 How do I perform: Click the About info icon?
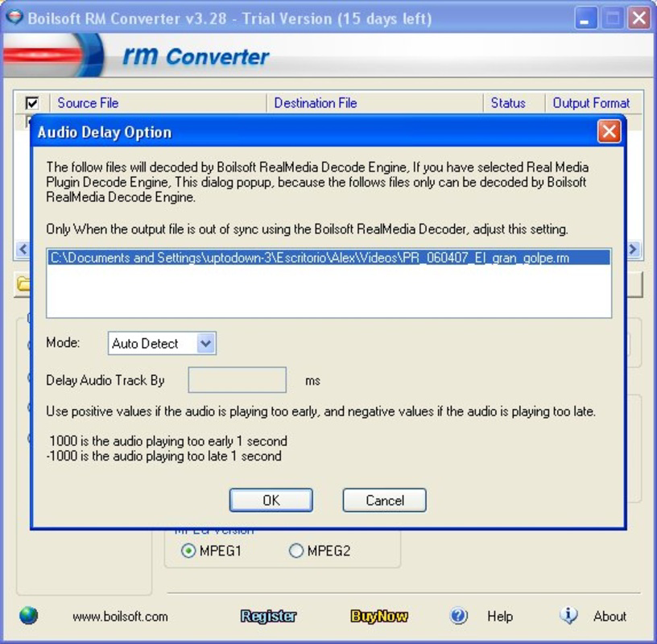pyautogui.click(x=568, y=616)
